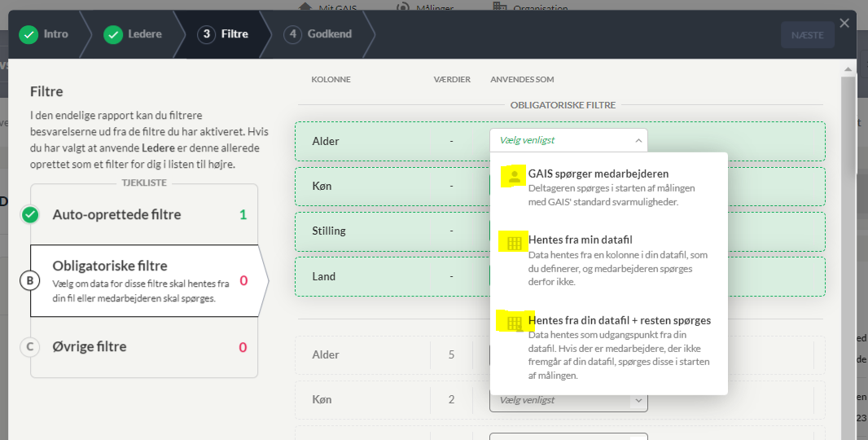Click the ANVENDES SOM column header
Viewport: 868px width, 440px height.
[x=522, y=80]
